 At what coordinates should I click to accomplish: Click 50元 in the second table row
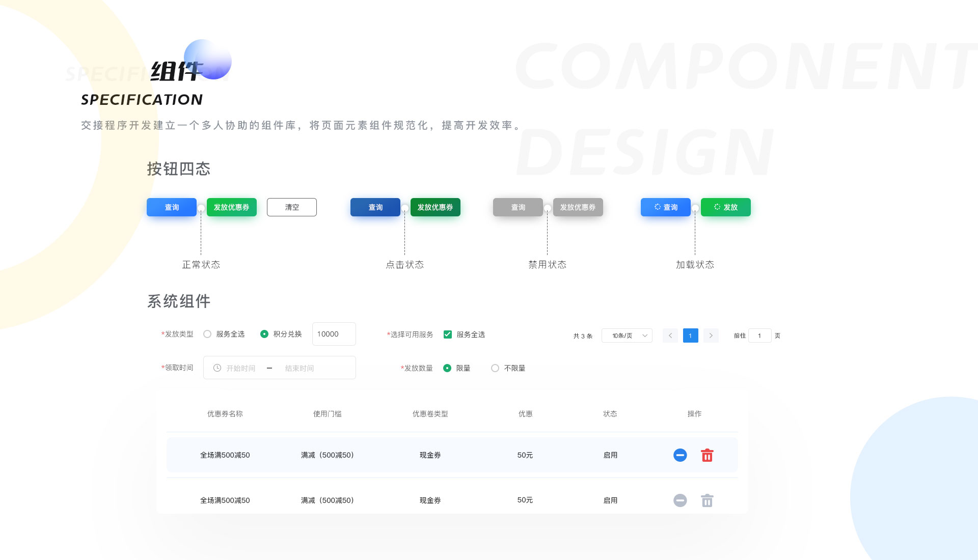pyautogui.click(x=525, y=500)
